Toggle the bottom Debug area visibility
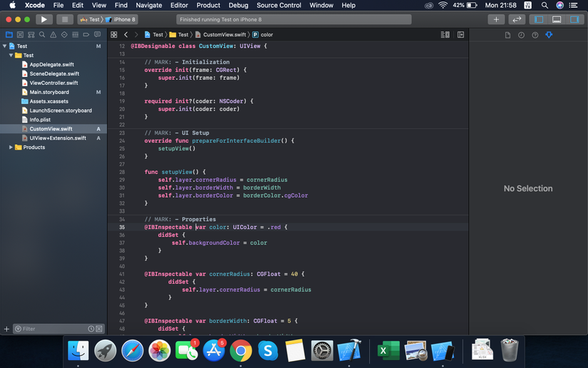This screenshot has width=588, height=368. point(556,19)
